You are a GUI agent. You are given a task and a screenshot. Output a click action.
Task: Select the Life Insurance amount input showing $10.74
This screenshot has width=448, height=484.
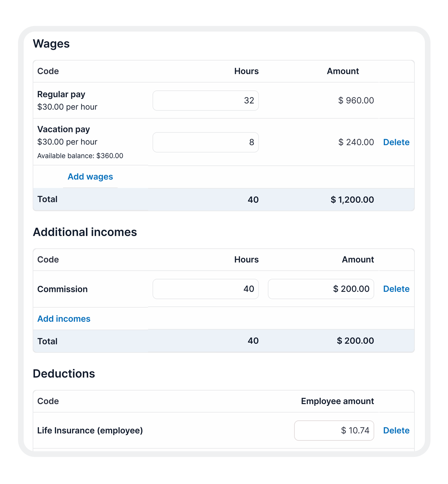tap(334, 430)
